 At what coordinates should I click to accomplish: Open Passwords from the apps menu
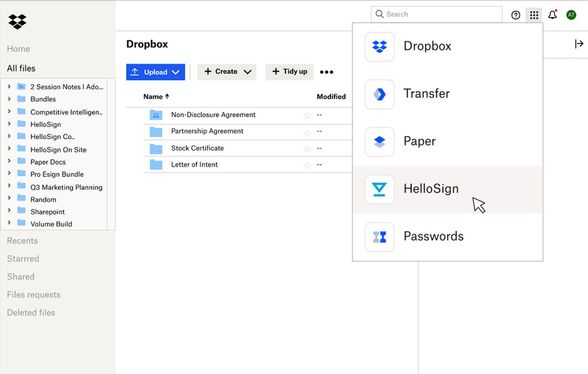433,236
